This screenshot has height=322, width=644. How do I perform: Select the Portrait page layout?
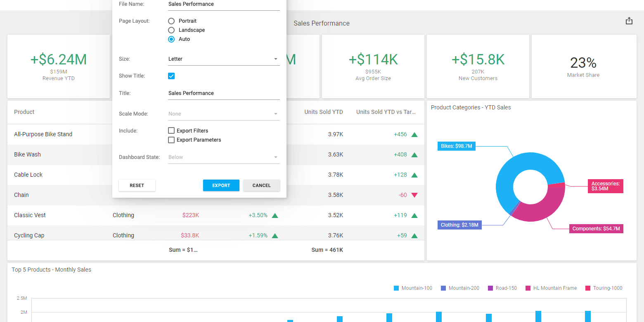[171, 21]
